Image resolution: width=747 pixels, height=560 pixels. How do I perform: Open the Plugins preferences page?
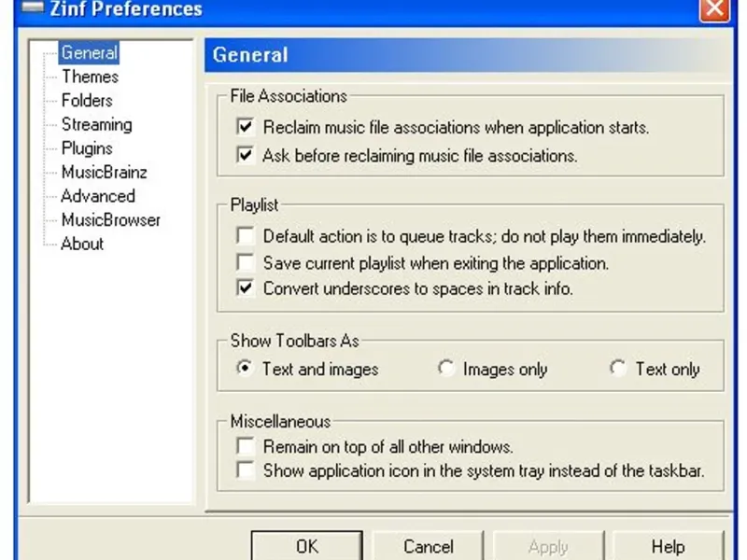coord(87,148)
